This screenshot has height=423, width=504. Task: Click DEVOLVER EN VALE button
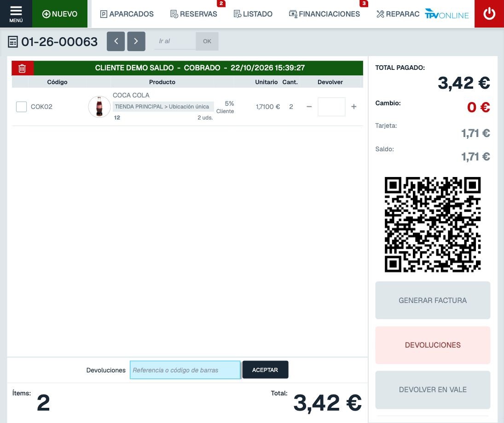point(433,389)
